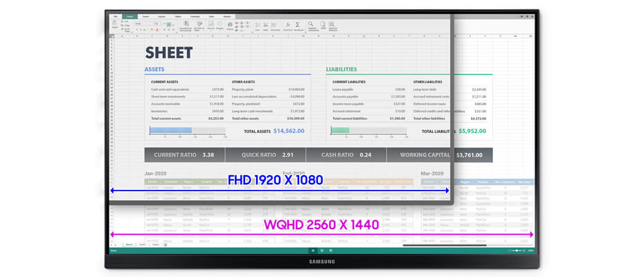Open Conditional Formatting menu

[x=186, y=25]
